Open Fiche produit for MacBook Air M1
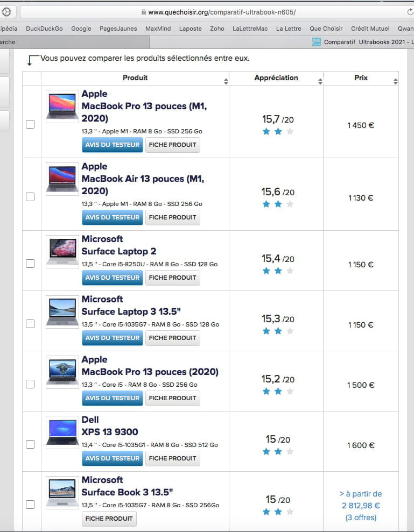 tap(172, 217)
